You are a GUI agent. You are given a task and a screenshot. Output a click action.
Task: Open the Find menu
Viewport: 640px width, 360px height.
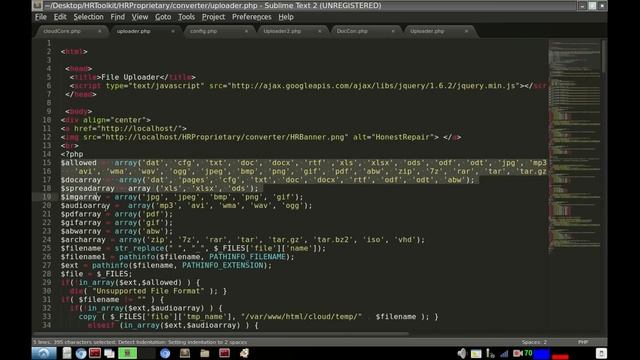(118, 17)
